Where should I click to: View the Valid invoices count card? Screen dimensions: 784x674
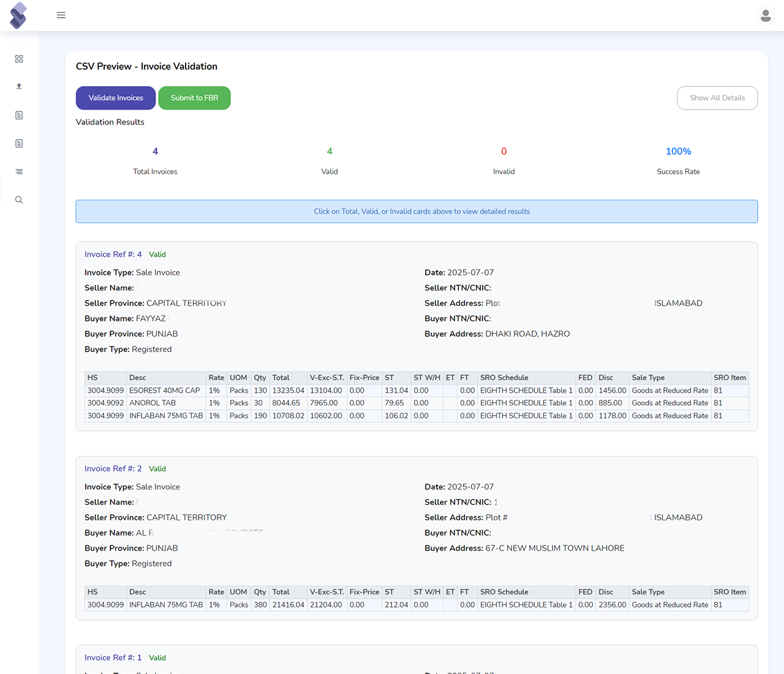click(330, 161)
